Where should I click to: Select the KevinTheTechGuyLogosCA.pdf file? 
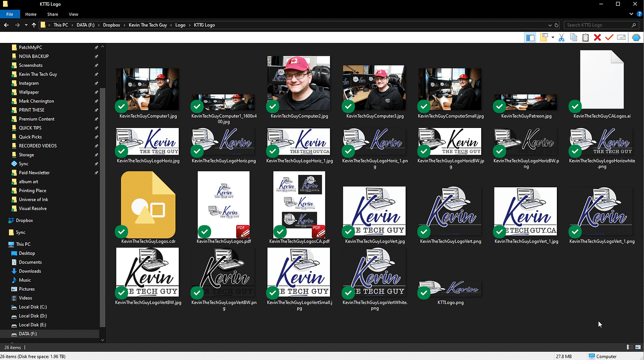[299, 205]
